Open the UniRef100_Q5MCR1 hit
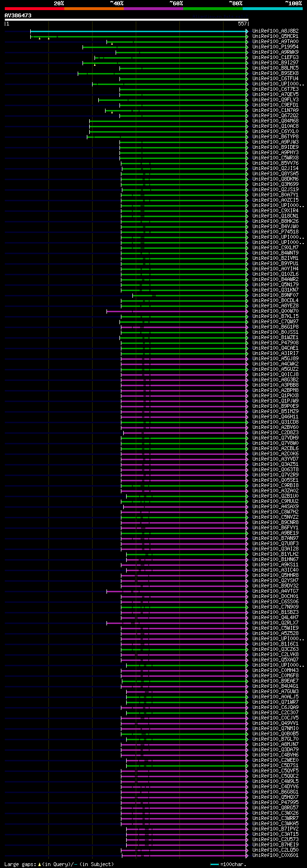307x868 pixels. click(x=275, y=37)
